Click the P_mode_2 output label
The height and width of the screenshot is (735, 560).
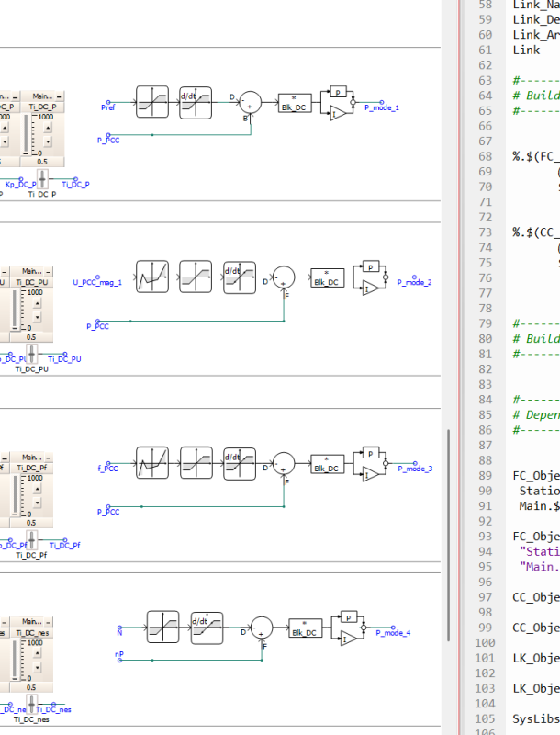pyautogui.click(x=414, y=283)
